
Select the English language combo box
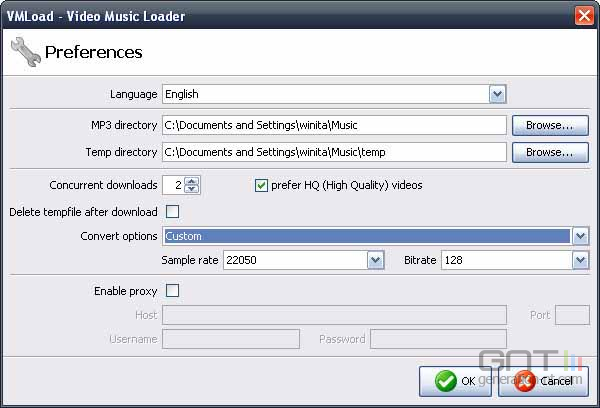(x=334, y=94)
